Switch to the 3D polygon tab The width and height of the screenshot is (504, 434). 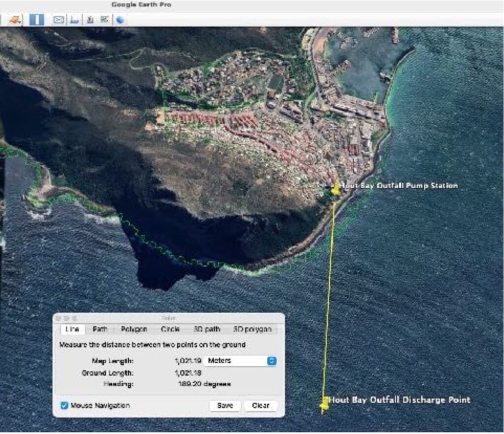pyautogui.click(x=252, y=329)
